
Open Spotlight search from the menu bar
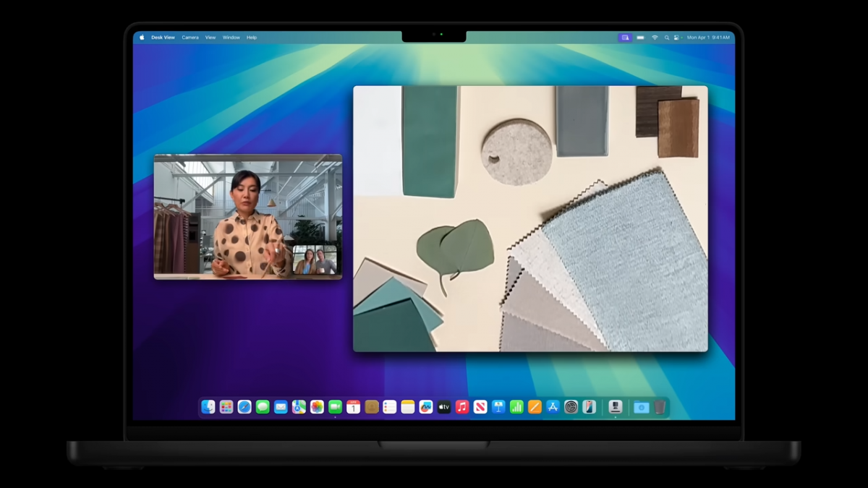point(665,38)
